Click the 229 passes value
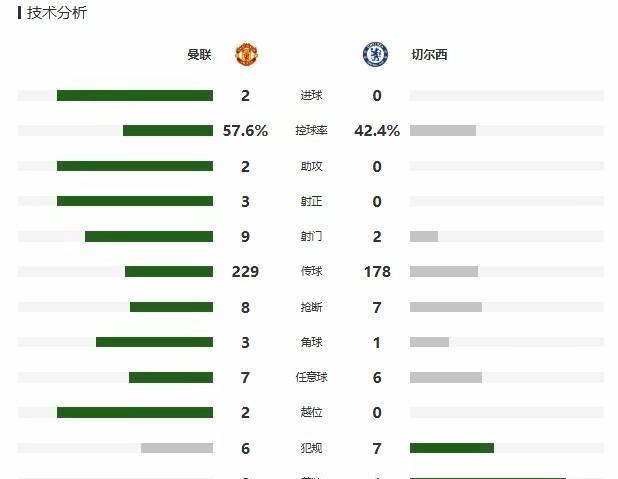Viewport: 618px width, 479px height. click(x=245, y=272)
